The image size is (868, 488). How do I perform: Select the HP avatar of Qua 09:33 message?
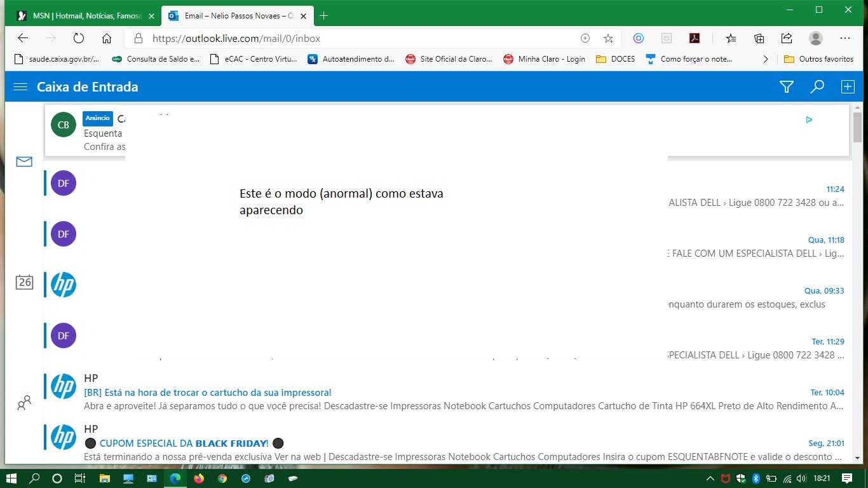pos(64,285)
